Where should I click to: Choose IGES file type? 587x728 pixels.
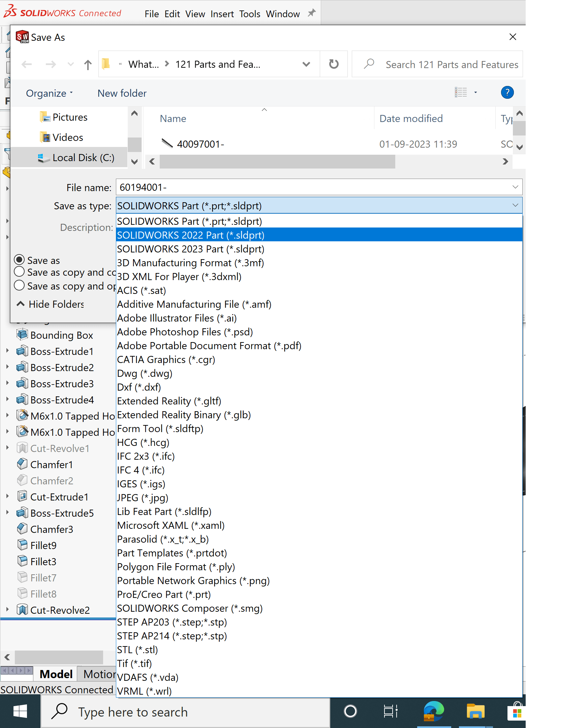(x=319, y=484)
